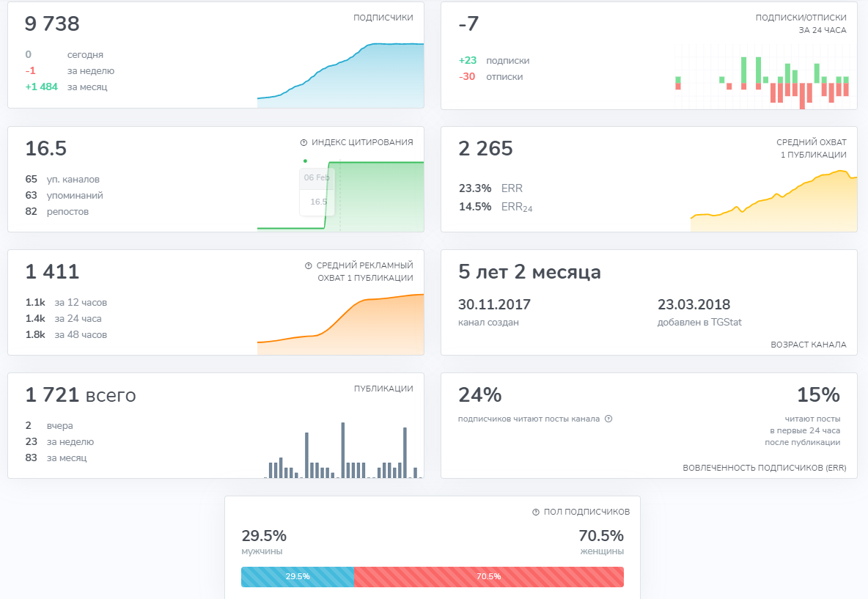
Task: Click the 'женщины' label
Action: (x=602, y=551)
